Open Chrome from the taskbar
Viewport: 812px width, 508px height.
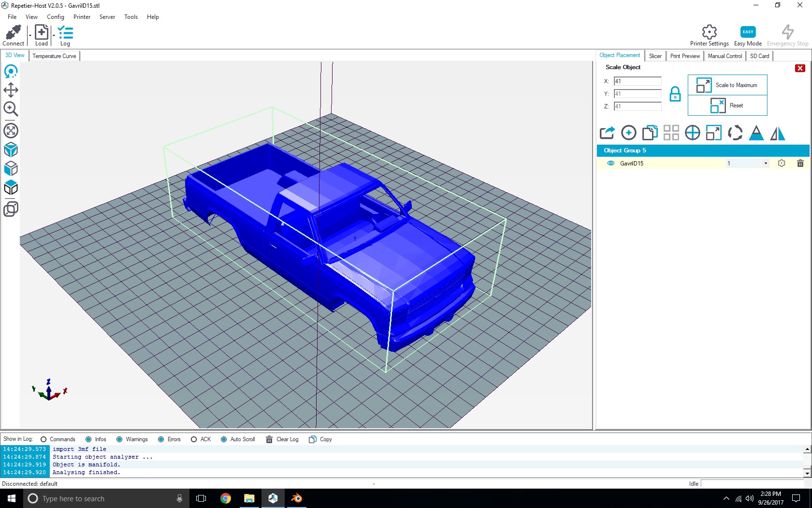coord(226,498)
